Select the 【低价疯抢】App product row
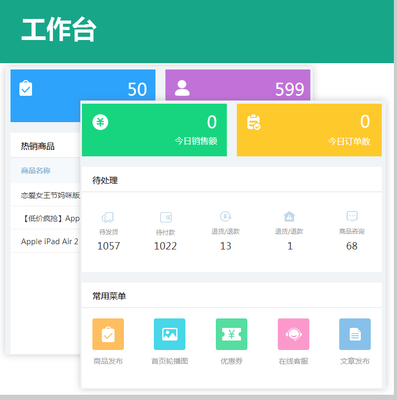 pyautogui.click(x=45, y=218)
